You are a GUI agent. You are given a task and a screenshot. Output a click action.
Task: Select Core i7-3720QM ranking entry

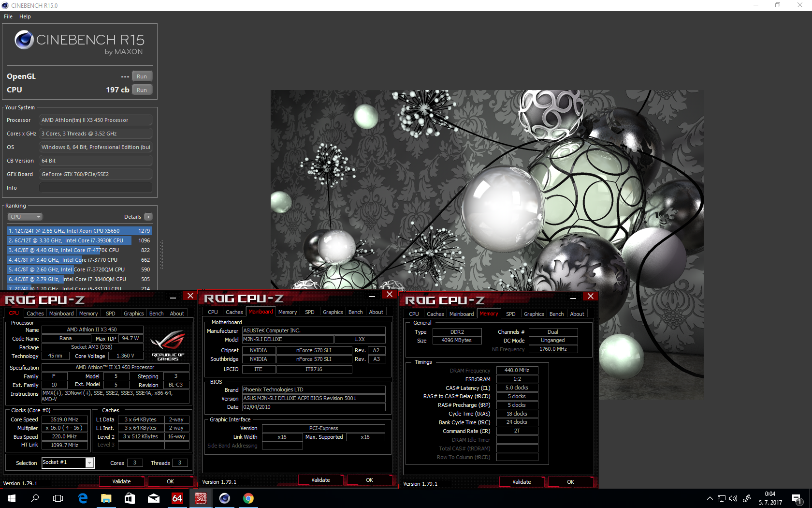79,269
